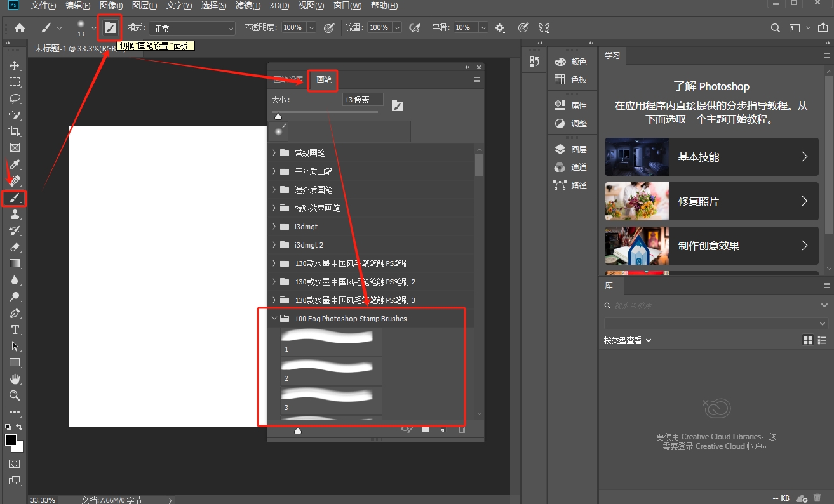
Task: Click the 13 像素 size input field
Action: click(x=363, y=100)
